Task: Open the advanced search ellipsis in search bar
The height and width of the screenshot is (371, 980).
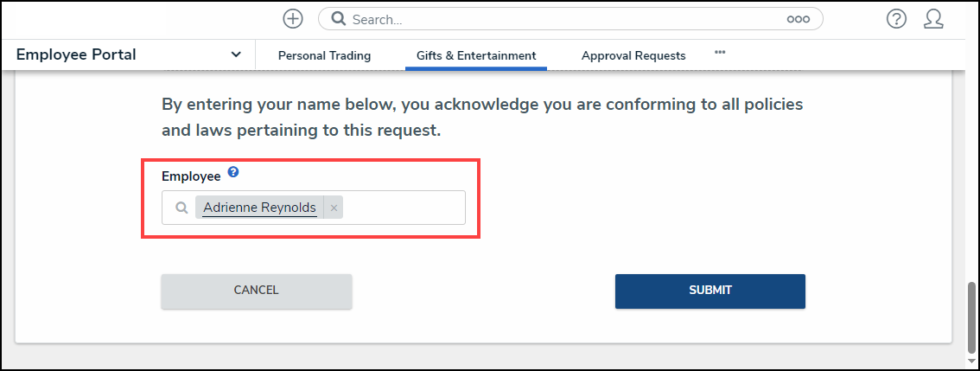Action: 798,19
